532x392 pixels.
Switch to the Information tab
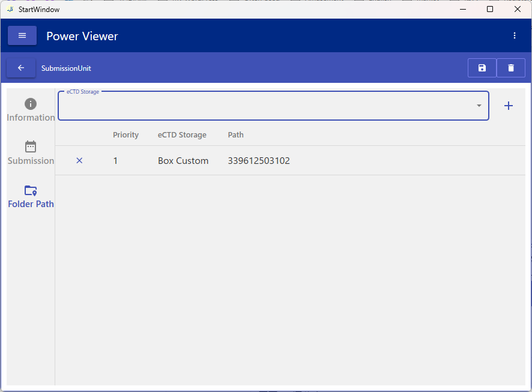(31, 110)
